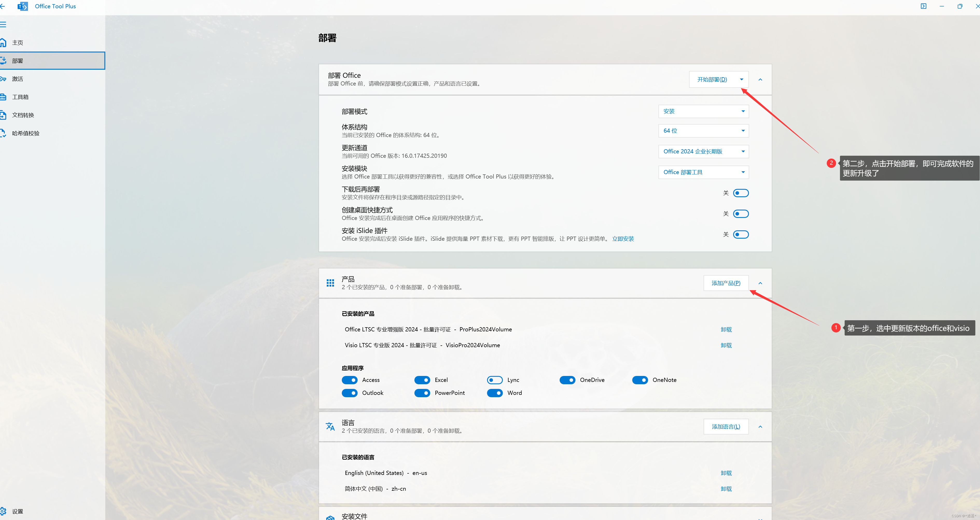Toggle the Access application switch
This screenshot has height=520, width=980.
(x=349, y=380)
